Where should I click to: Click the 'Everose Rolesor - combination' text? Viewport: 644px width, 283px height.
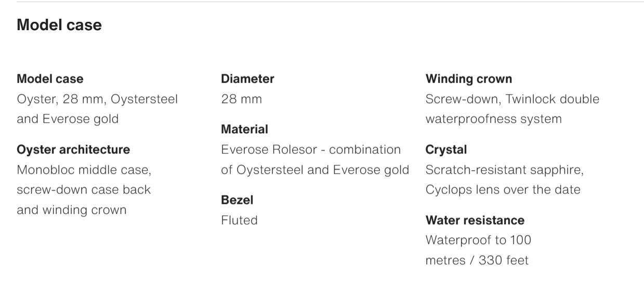311,150
